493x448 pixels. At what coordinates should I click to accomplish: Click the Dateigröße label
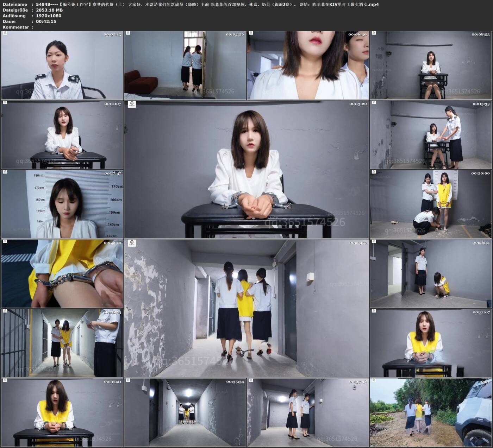coord(15,10)
